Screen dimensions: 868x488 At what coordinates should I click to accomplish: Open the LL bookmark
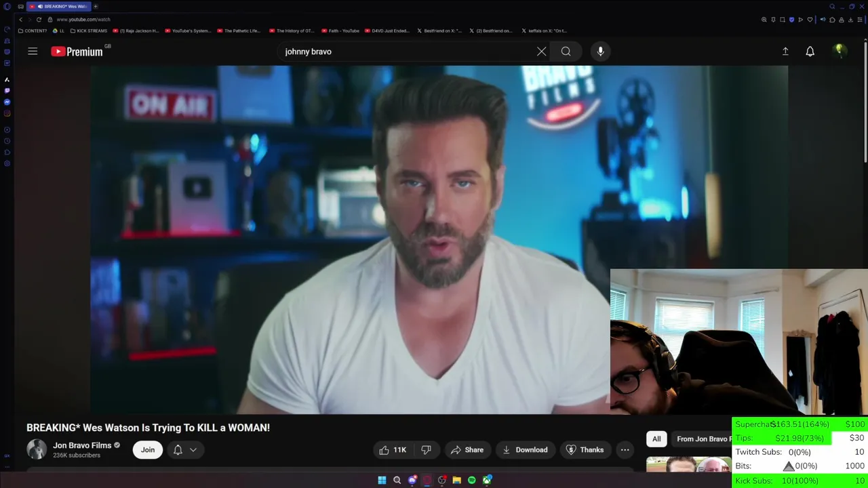[x=58, y=30]
